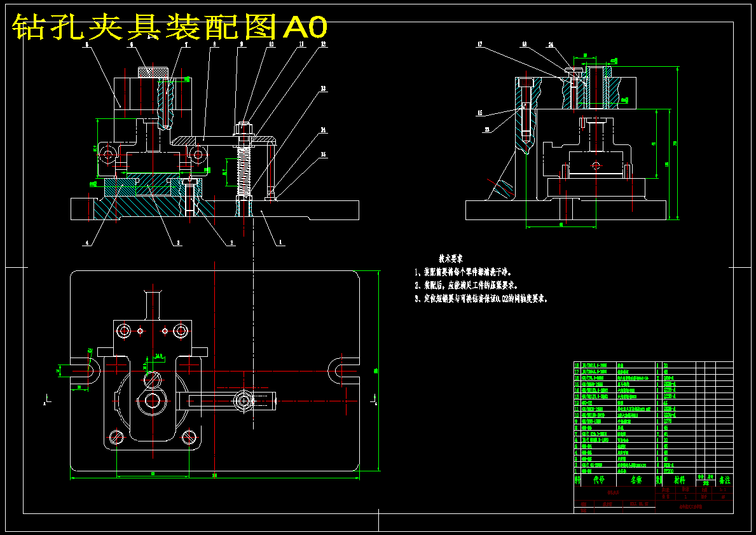Select requirement line 3 mentioning 0.02 coaxiality
This screenshot has width=756, height=535.
[x=481, y=298]
